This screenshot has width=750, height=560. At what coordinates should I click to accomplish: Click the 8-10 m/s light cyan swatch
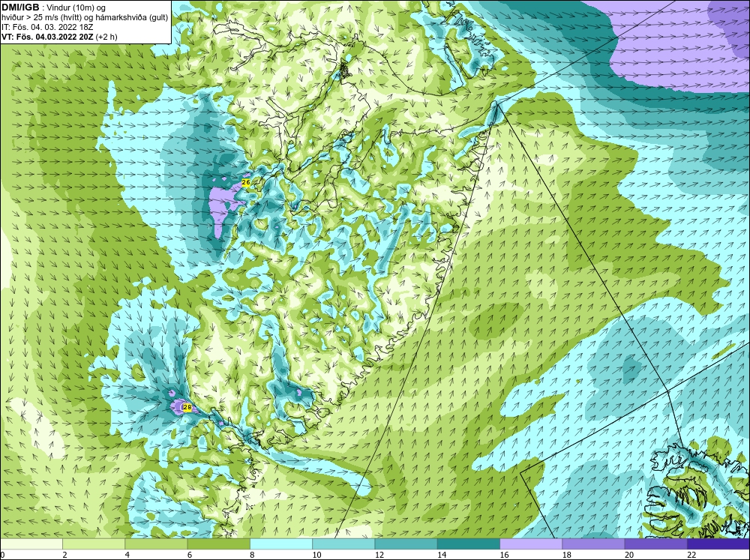(281, 544)
